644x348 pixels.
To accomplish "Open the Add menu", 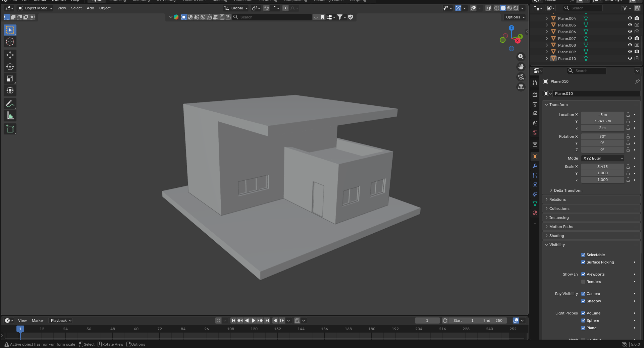I will pos(90,8).
